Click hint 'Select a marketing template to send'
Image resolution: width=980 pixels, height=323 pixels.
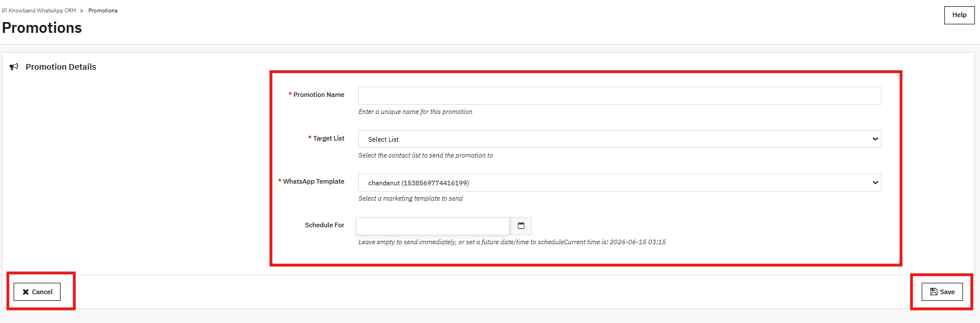click(410, 198)
